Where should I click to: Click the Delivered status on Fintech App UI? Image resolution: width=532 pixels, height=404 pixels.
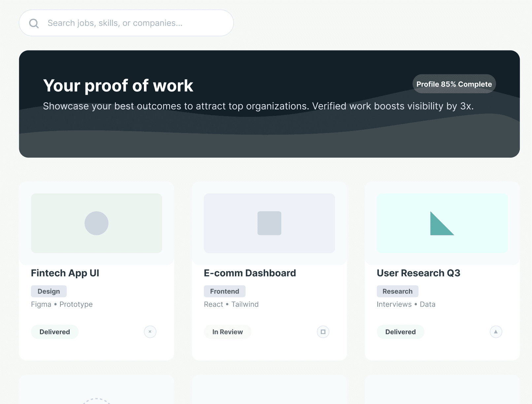click(55, 332)
